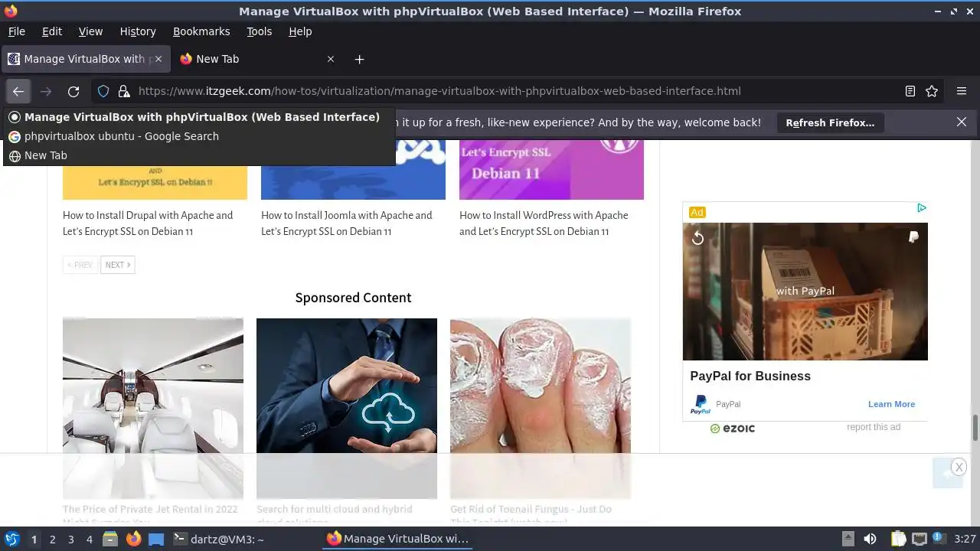The height and width of the screenshot is (551, 980).
Task: Bookmark this page with the star
Action: pyautogui.click(x=932, y=91)
